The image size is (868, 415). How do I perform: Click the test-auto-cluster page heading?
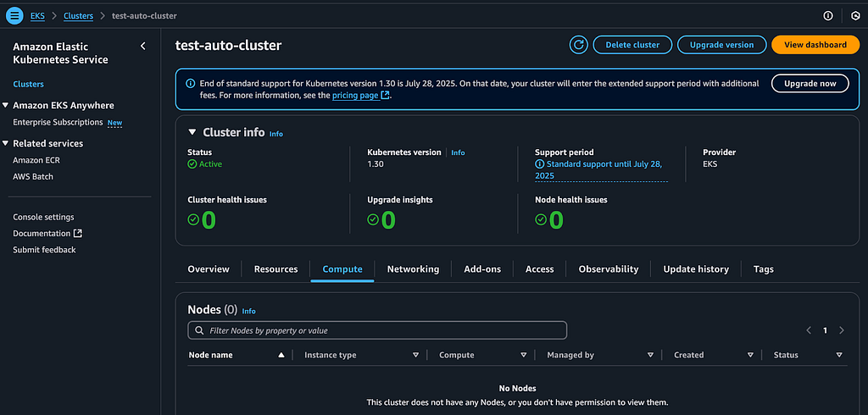click(228, 46)
